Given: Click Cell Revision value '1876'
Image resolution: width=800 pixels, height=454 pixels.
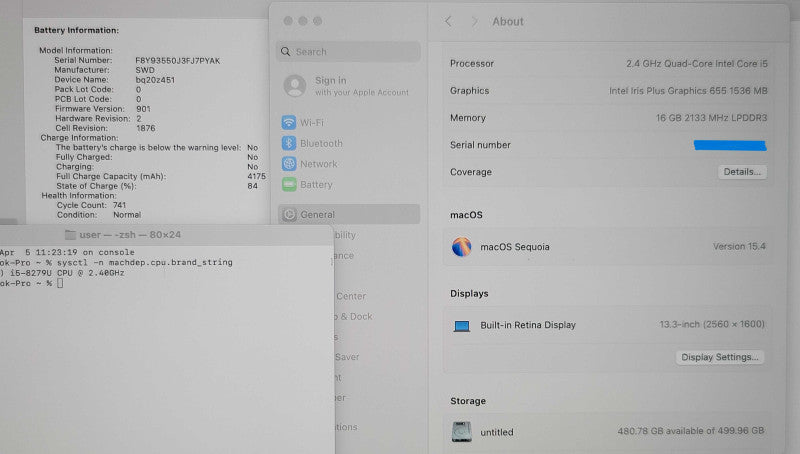Looking at the screenshot, I should point(146,128).
